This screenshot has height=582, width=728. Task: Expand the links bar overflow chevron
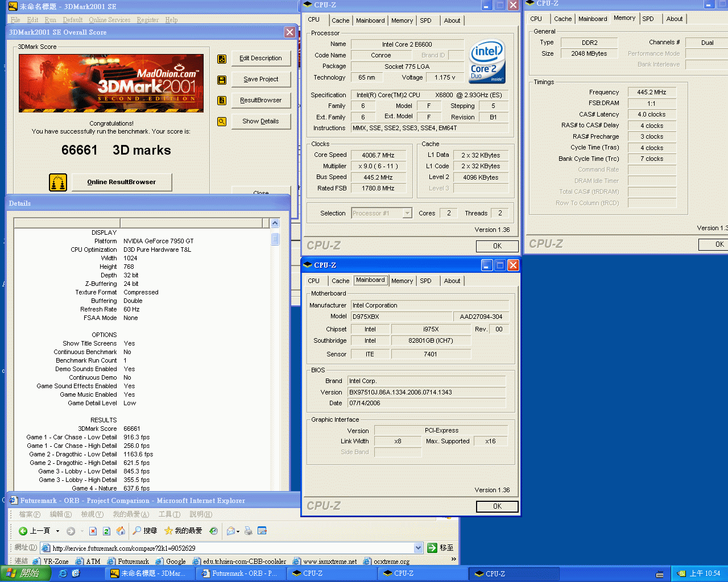point(453,560)
